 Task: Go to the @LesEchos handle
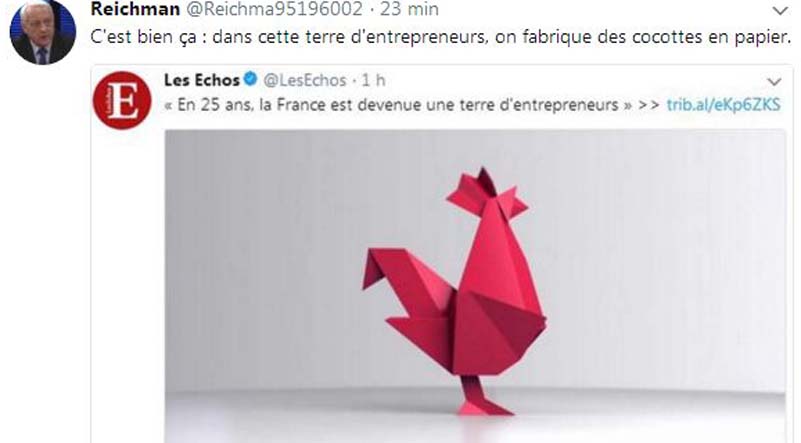(305, 80)
